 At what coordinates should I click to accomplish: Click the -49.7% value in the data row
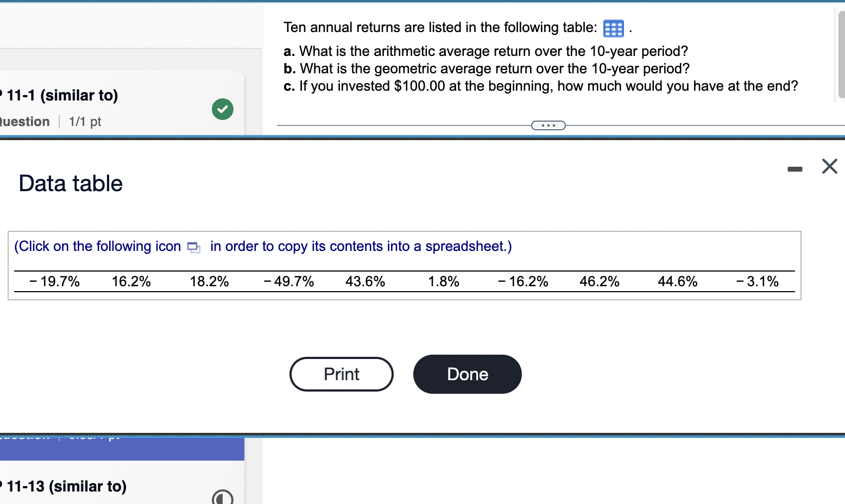pos(288,281)
